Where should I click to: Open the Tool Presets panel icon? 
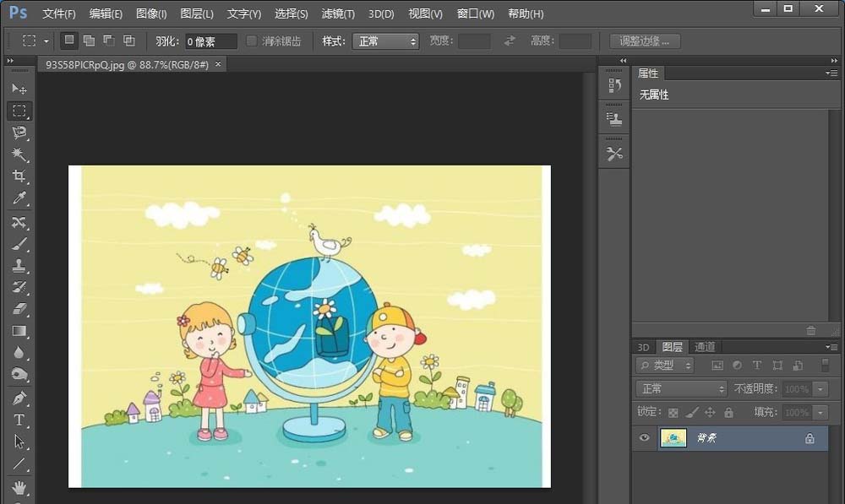pyautogui.click(x=614, y=154)
